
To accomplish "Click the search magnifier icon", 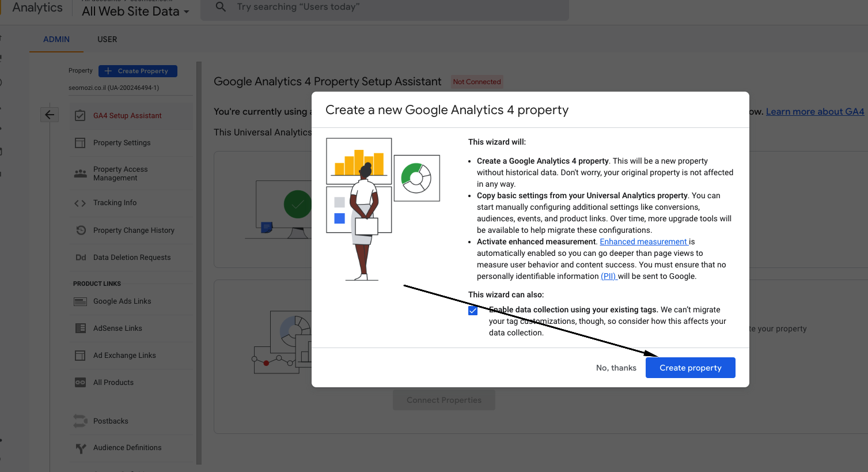I will [221, 7].
